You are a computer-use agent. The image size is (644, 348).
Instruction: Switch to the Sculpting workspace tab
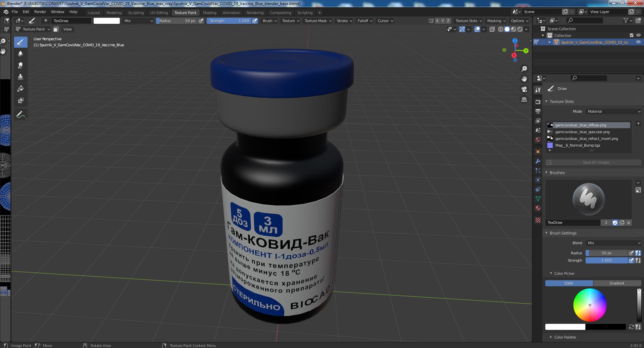pyautogui.click(x=136, y=13)
